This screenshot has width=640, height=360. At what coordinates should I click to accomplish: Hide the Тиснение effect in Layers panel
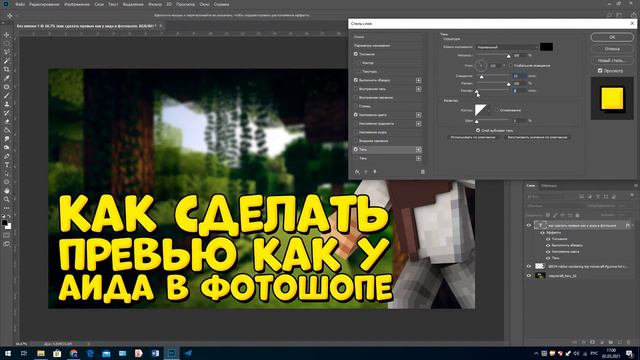[548, 239]
